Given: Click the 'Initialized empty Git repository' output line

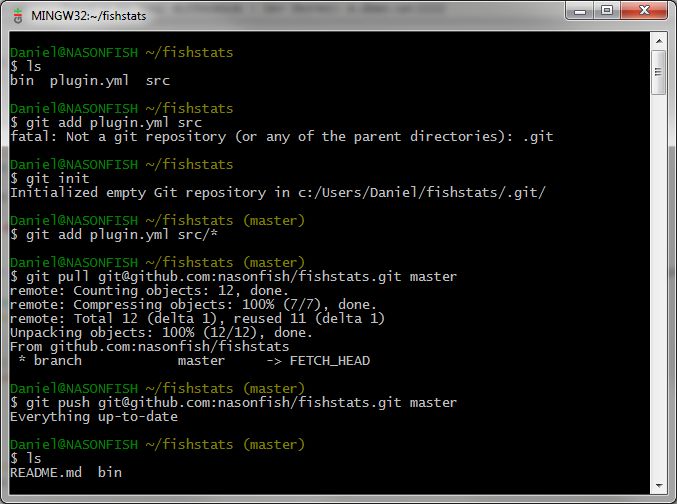Looking at the screenshot, I should [278, 193].
